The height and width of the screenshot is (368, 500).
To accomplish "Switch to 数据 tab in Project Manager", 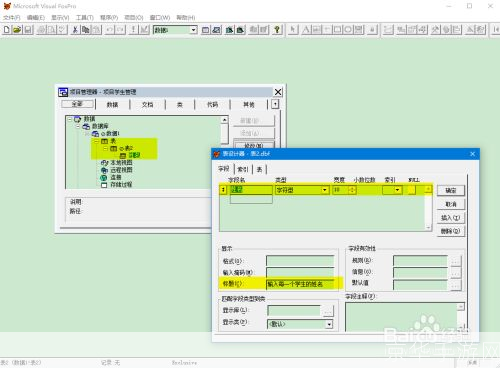I will tap(112, 104).
